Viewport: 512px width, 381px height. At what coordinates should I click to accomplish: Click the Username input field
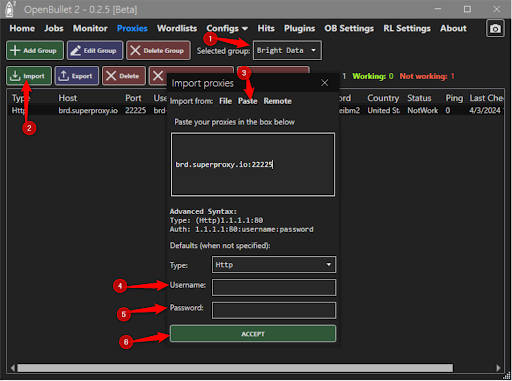(x=274, y=287)
